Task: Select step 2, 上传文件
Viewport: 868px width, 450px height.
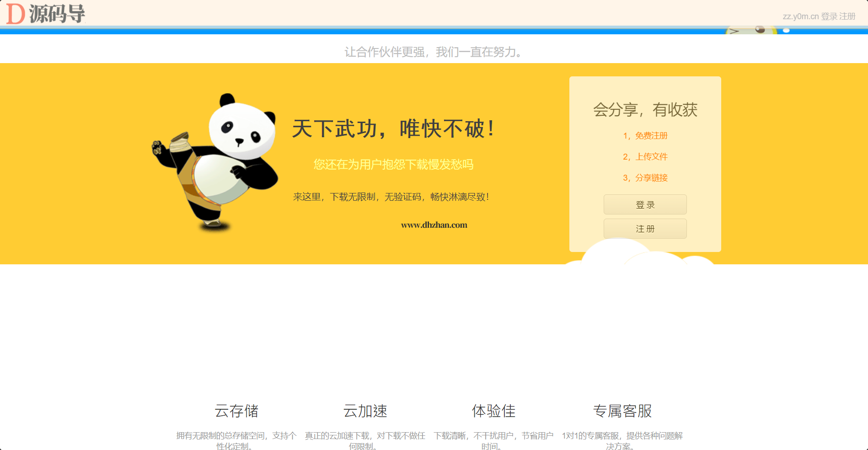Action: pos(645,157)
